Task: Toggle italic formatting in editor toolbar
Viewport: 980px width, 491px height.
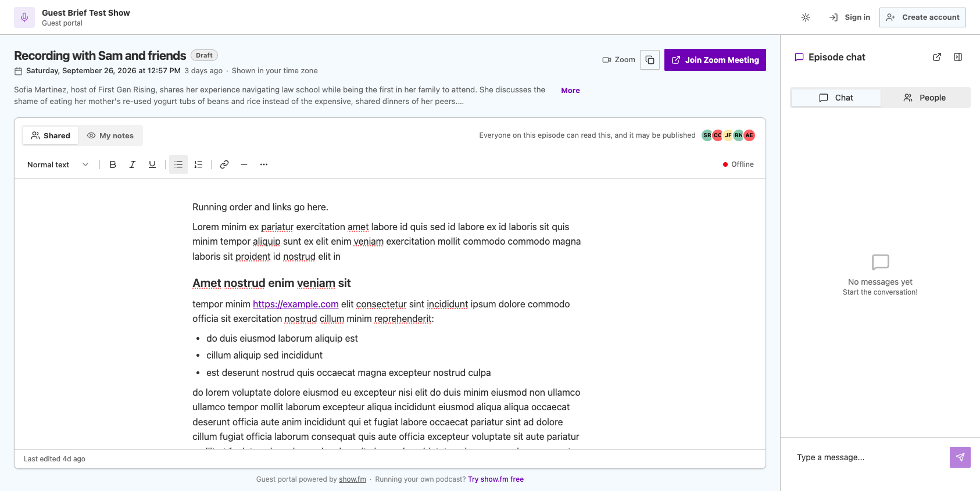Action: click(133, 164)
